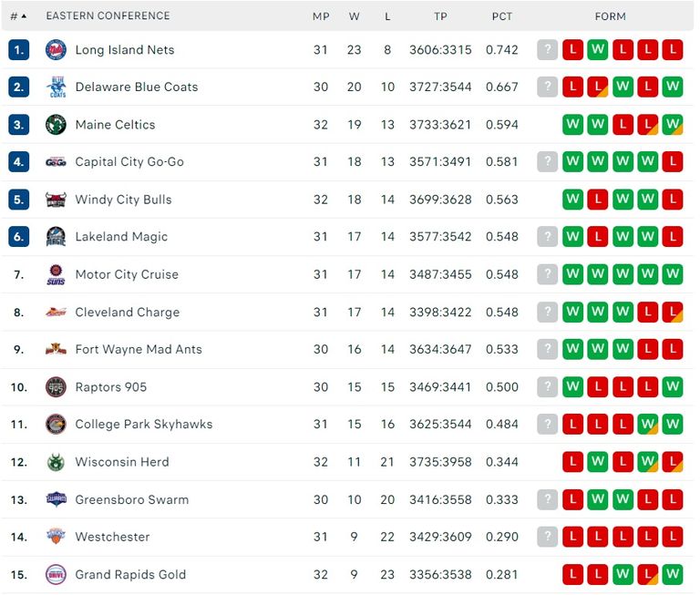Click the MP column header
This screenshot has width=700, height=595.
321,16
